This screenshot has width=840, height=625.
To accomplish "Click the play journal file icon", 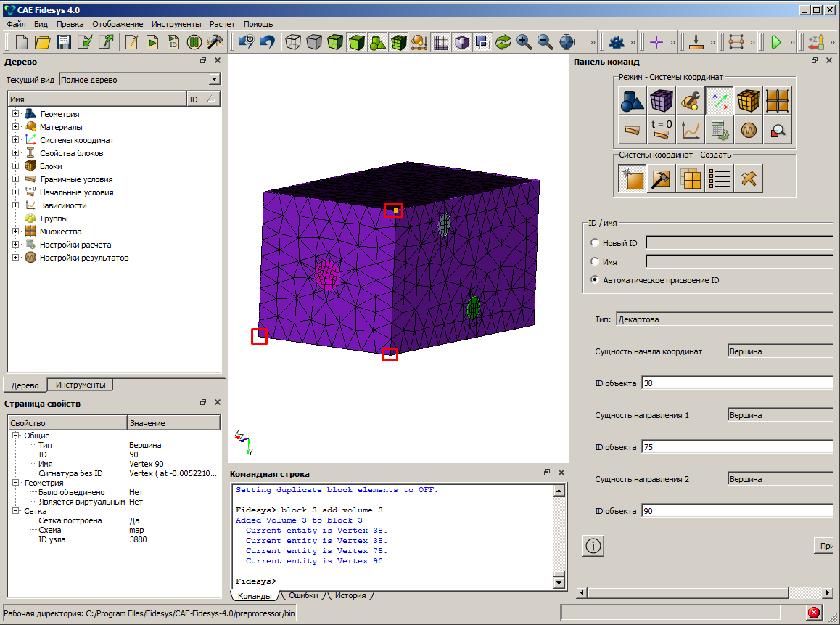I will (152, 42).
